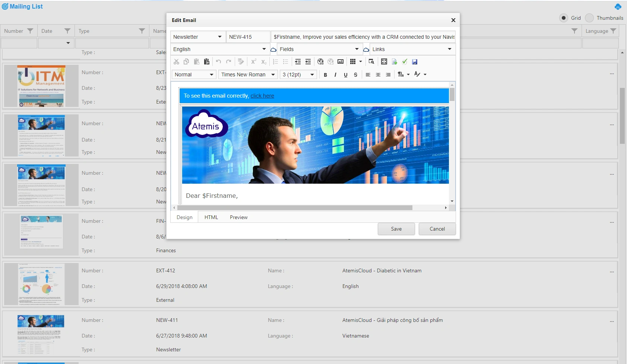Switch to the Preview tab
The image size is (627, 364).
(239, 217)
